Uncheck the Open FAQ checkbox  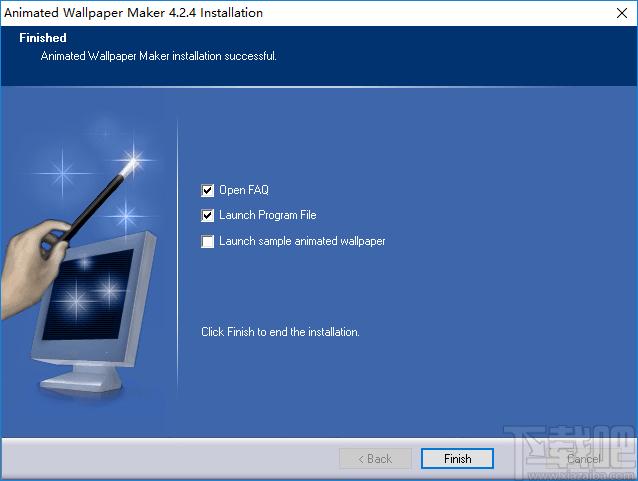(208, 190)
